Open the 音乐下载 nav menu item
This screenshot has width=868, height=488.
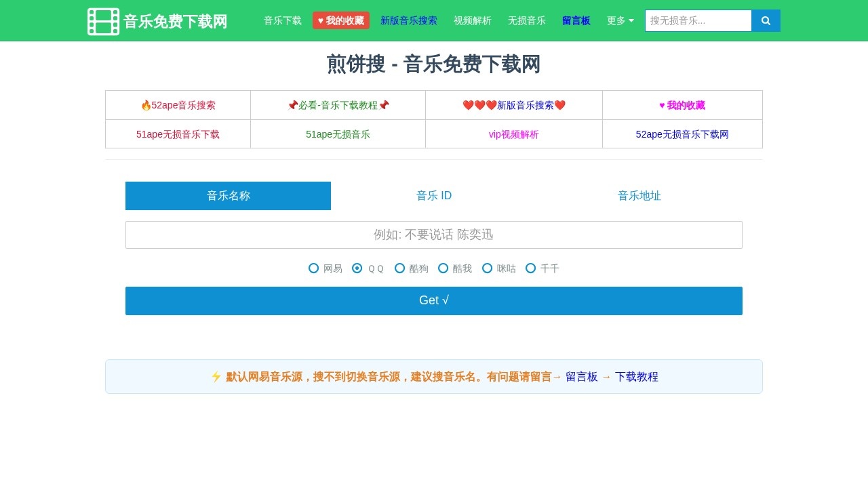point(283,21)
